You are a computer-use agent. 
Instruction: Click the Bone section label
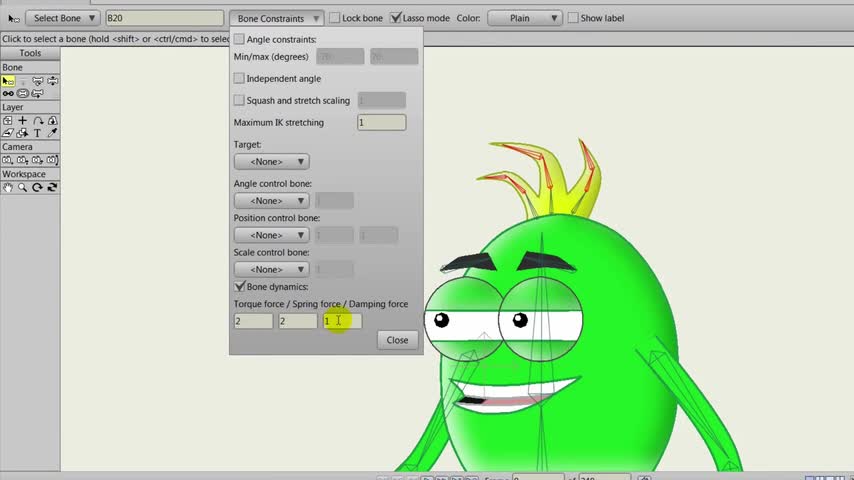point(13,68)
